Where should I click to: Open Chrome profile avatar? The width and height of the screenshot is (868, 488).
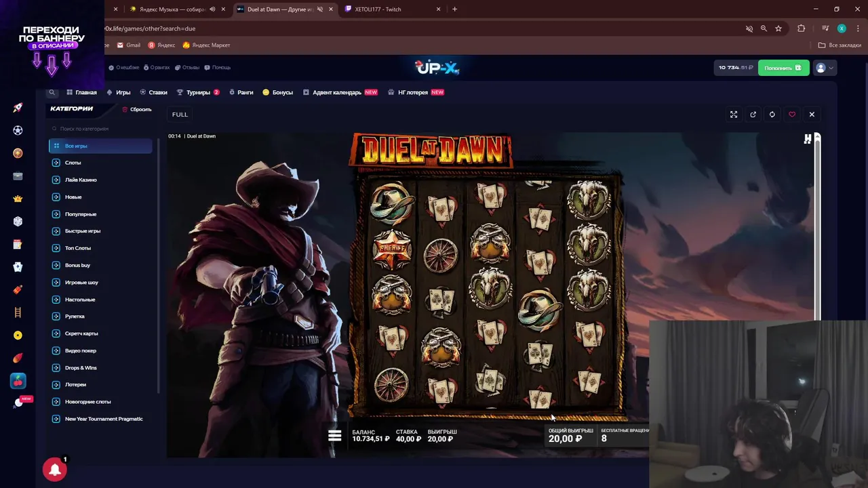click(842, 28)
